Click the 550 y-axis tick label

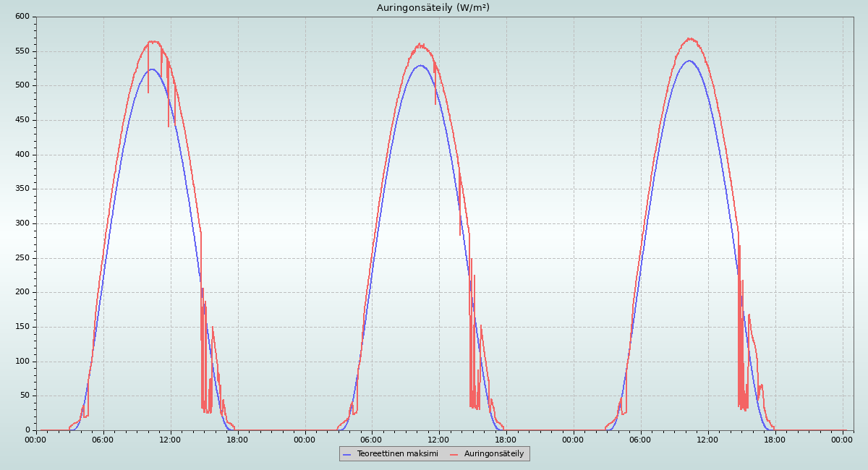(22, 51)
